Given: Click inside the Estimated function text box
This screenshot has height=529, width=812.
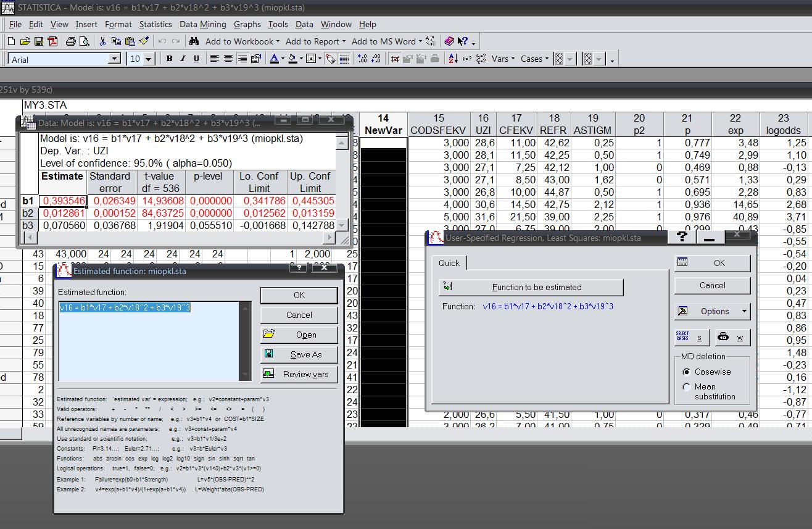Looking at the screenshot, I should coord(148,341).
